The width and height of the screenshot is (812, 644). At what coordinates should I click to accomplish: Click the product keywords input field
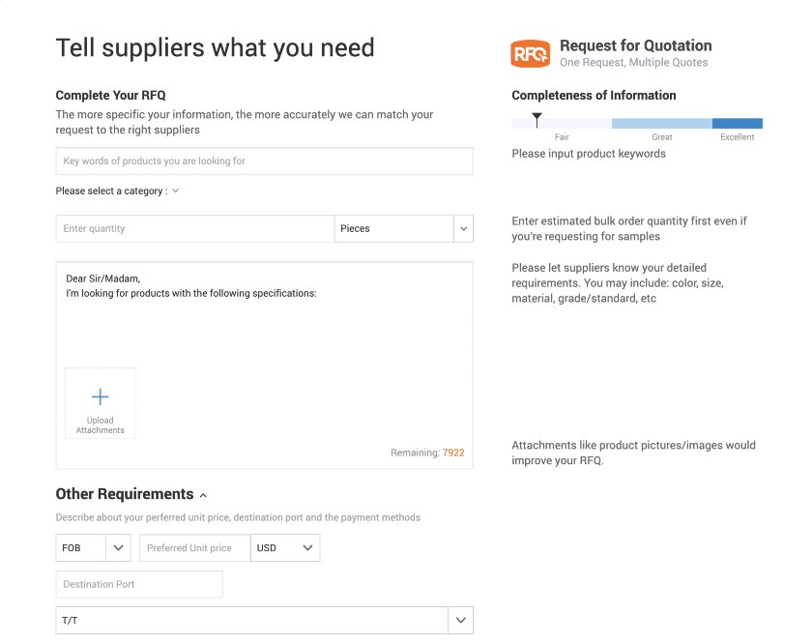point(264,161)
